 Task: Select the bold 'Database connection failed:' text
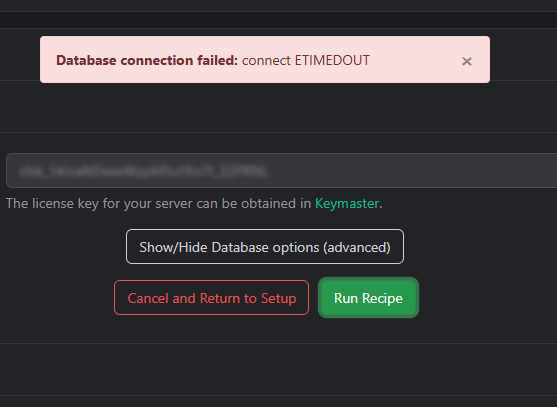(x=147, y=60)
